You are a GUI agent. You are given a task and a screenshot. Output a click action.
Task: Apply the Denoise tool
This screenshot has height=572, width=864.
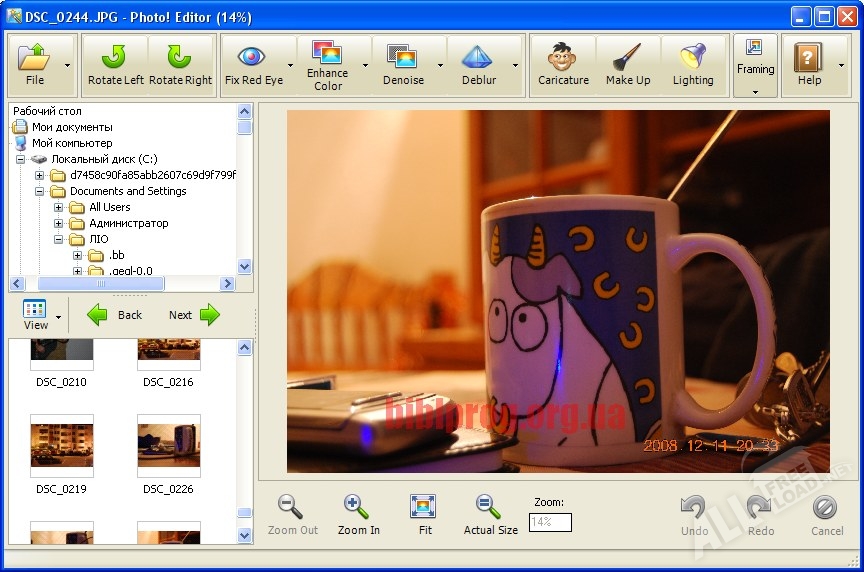click(x=403, y=65)
